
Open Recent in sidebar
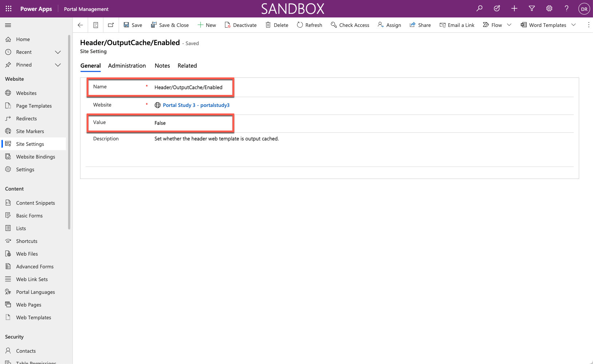24,52
